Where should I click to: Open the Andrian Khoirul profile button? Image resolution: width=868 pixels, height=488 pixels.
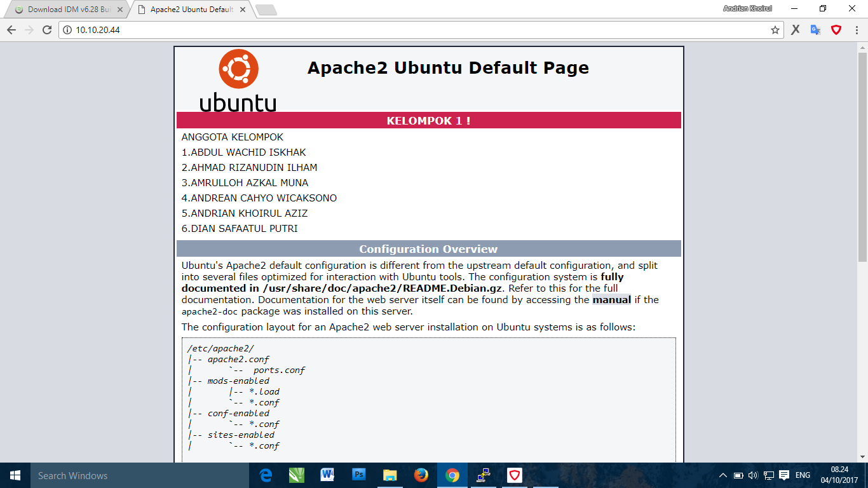coord(748,8)
